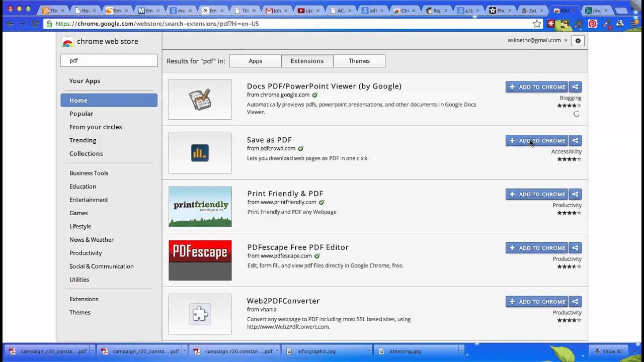Go forward using the browser forward arrow

(x=22, y=24)
